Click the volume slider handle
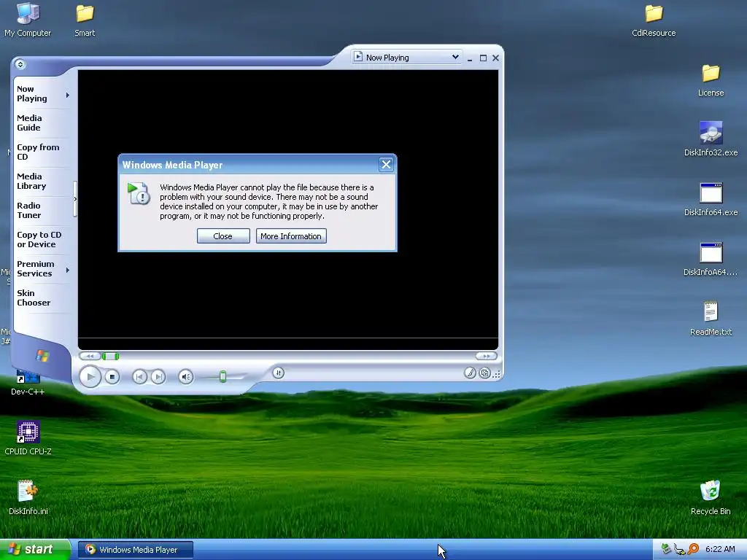 click(222, 377)
